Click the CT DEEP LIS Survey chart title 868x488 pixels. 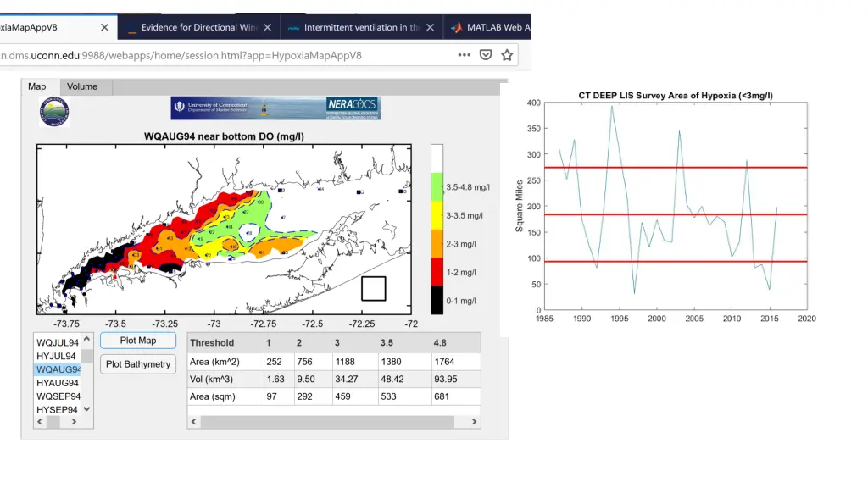676,95
